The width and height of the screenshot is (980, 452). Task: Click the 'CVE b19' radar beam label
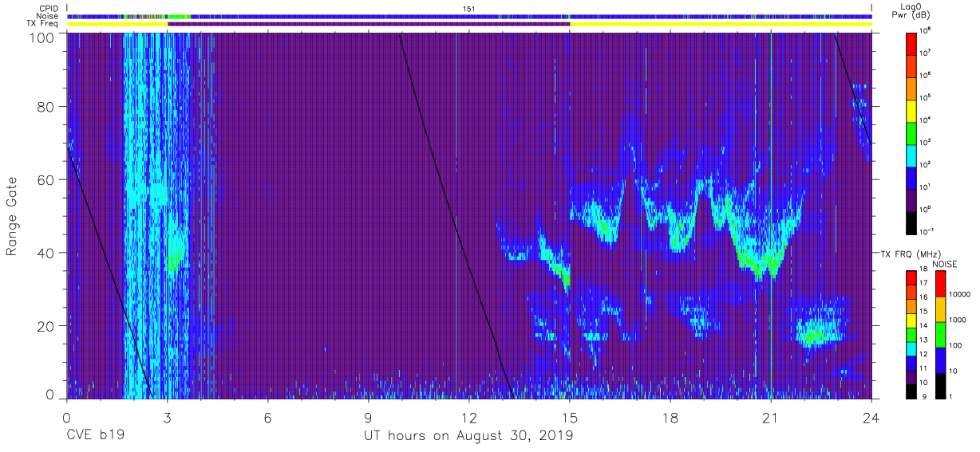[95, 436]
